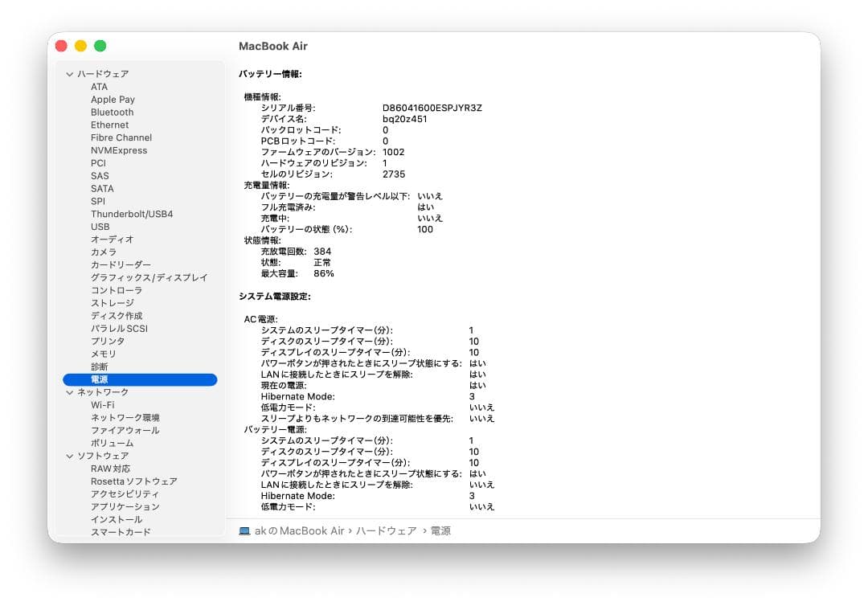Select RAW対応 under ソフトウェア

click(111, 469)
